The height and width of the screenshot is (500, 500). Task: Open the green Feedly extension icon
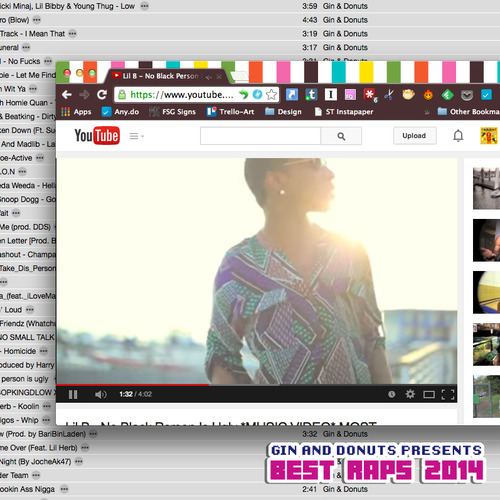click(447, 95)
